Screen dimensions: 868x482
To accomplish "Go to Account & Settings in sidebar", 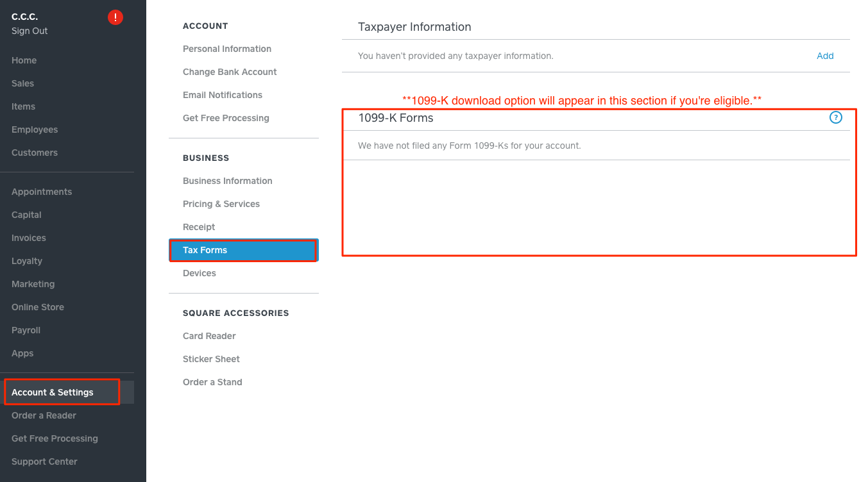I will point(53,392).
